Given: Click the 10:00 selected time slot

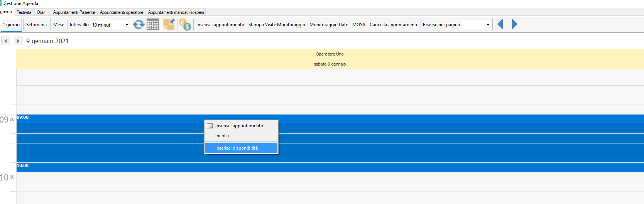Looking at the screenshot, I should (330, 167).
